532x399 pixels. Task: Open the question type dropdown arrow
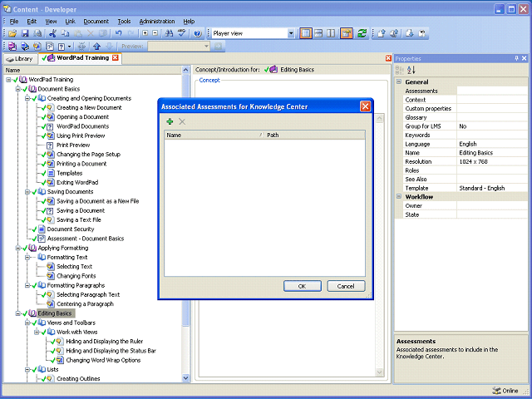69,47
